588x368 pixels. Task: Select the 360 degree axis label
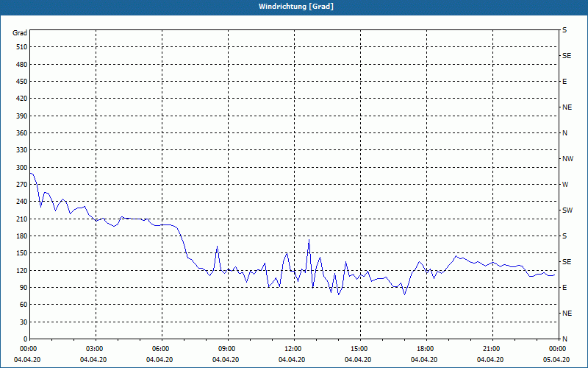[x=22, y=133]
